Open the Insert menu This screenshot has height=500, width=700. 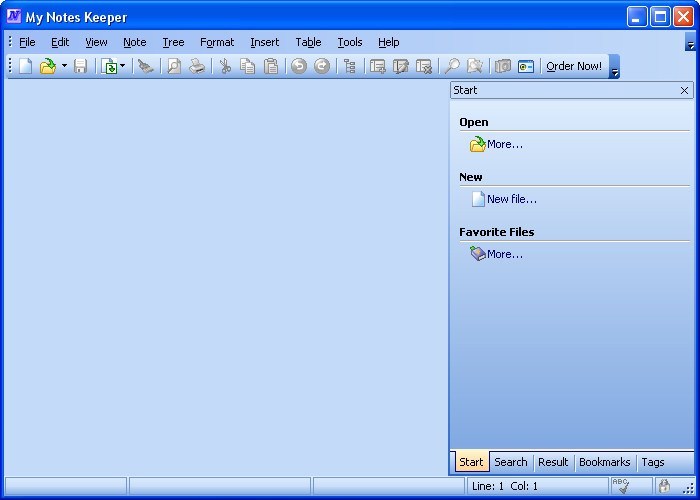pyautogui.click(x=265, y=42)
